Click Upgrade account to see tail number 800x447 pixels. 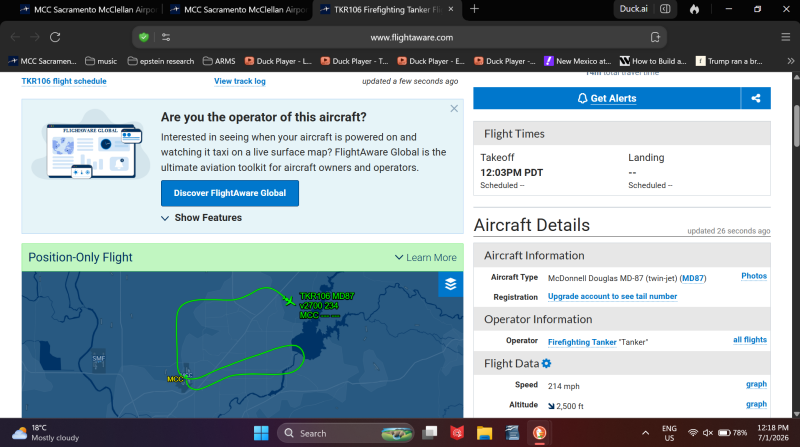[x=612, y=296]
